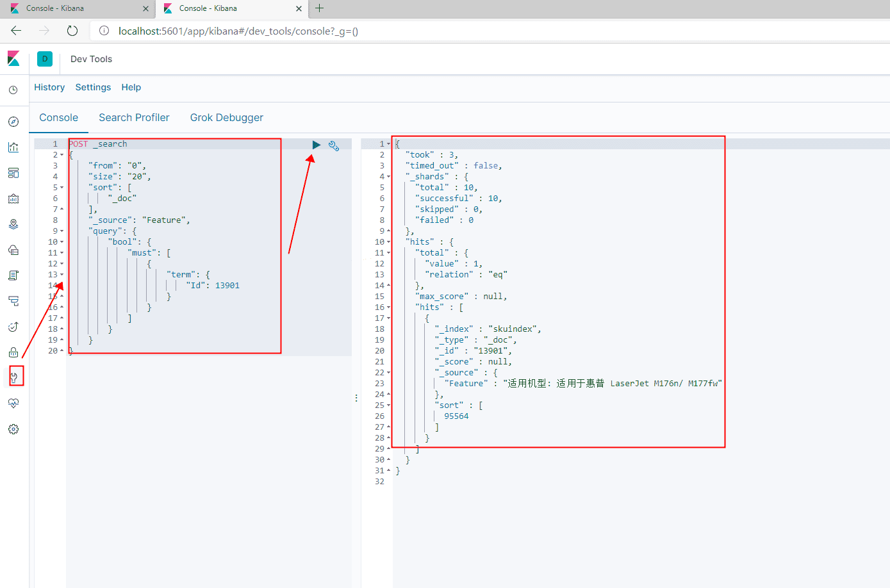890x588 pixels.
Task: Open Infrastructure icon in the sidebar
Action: click(x=13, y=250)
